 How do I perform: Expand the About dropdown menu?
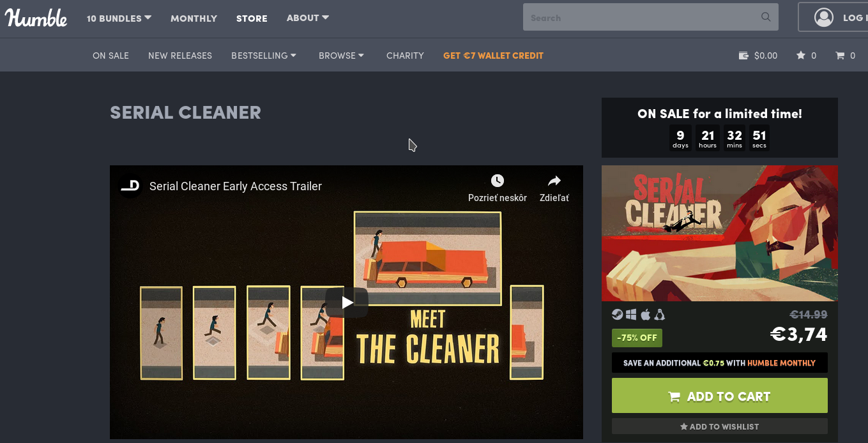click(308, 18)
